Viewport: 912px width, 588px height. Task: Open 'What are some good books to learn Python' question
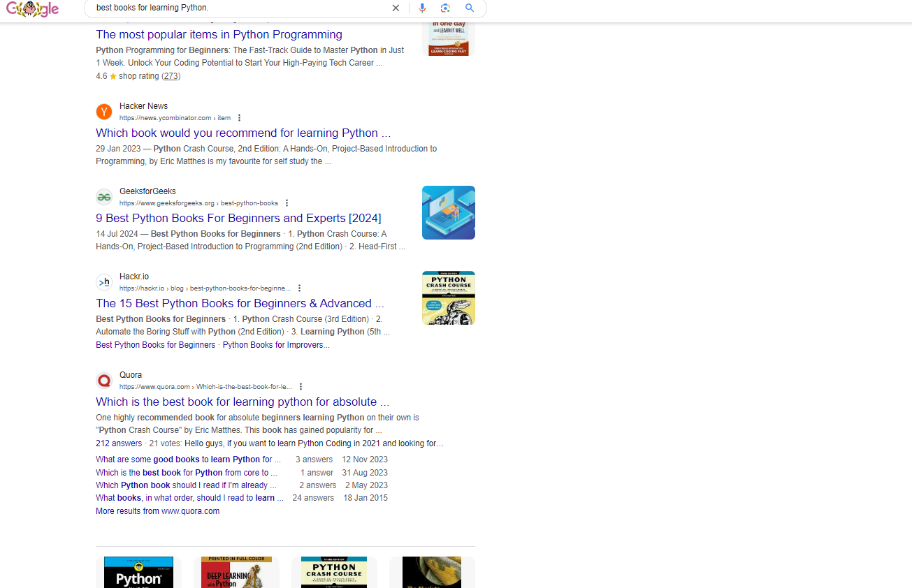tap(189, 460)
